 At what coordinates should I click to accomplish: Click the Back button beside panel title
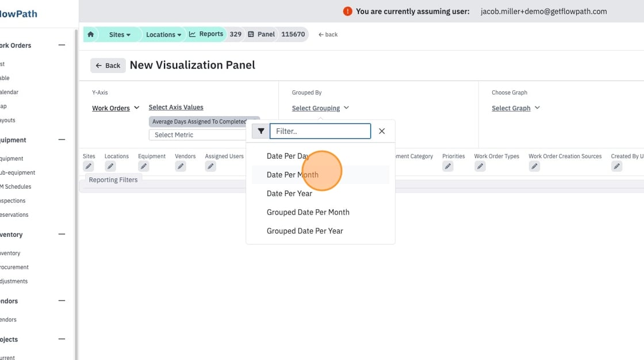[x=108, y=66]
